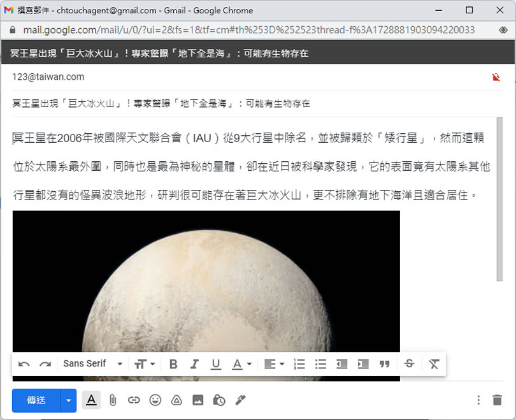Open the text size dropdown
Image resolution: width=516 pixels, height=420 pixels.
pyautogui.click(x=145, y=364)
